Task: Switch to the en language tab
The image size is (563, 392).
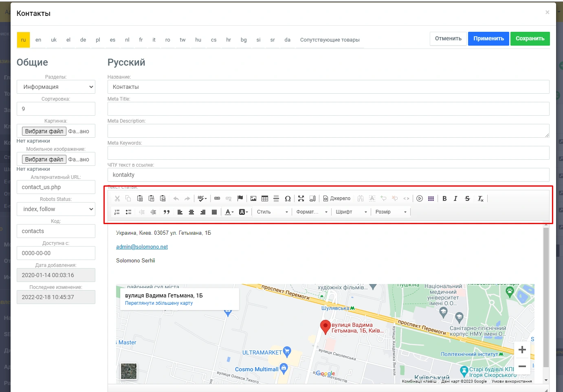Action: (38, 40)
